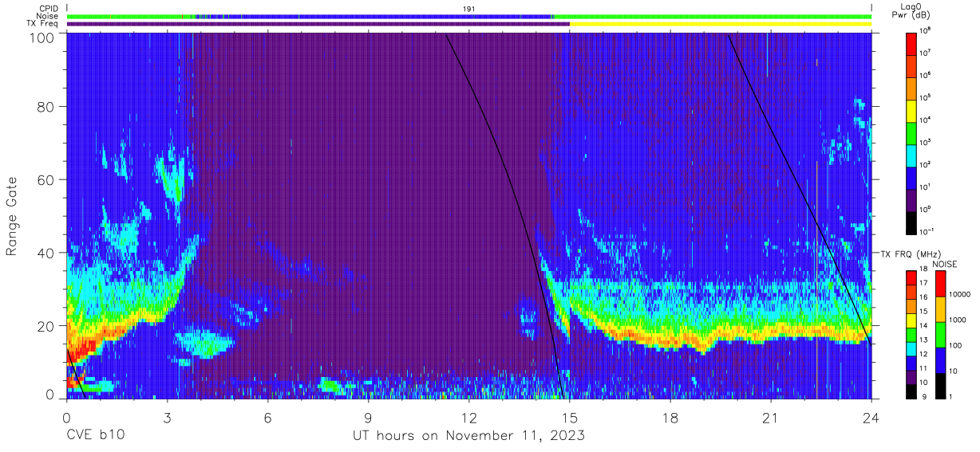Click the '14' label on the TX FRQ scale

click(x=924, y=327)
